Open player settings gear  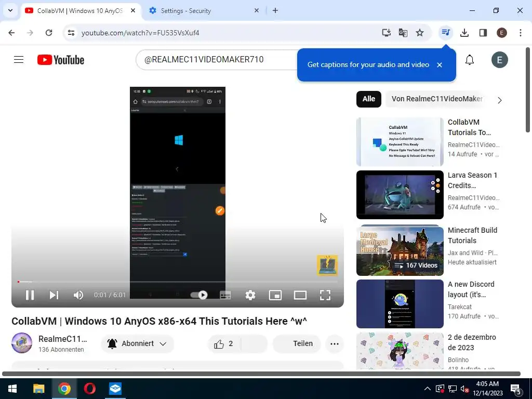coord(250,295)
